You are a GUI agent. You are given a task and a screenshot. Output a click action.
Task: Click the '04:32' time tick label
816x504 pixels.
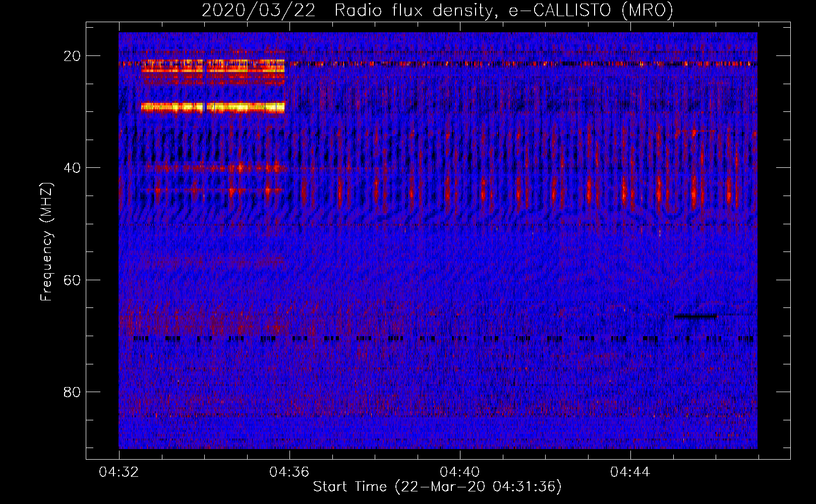click(x=119, y=472)
